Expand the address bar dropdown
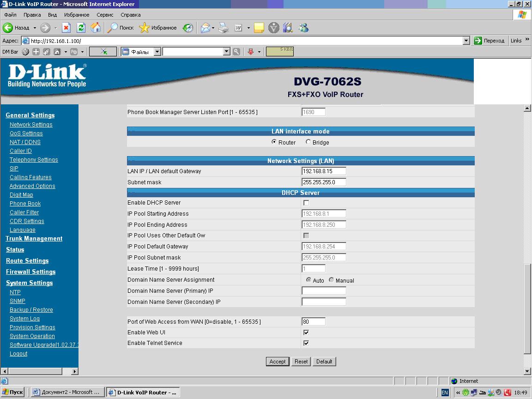The width and height of the screenshot is (532, 399). tap(466, 41)
